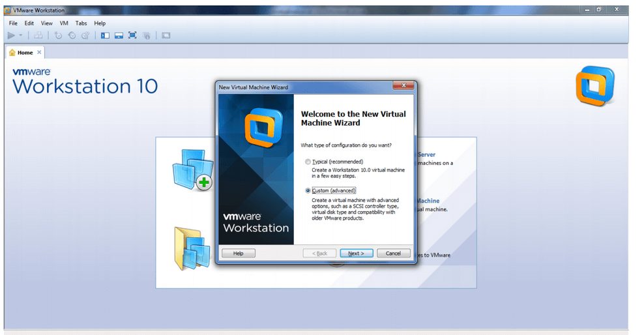This screenshot has width=644, height=335.
Task: Open the Tabs menu
Action: click(x=81, y=23)
